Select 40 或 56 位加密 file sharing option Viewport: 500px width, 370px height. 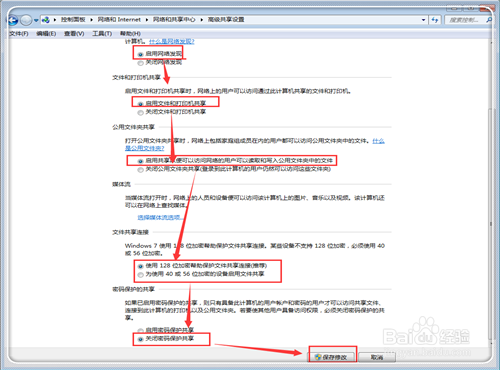click(141, 275)
